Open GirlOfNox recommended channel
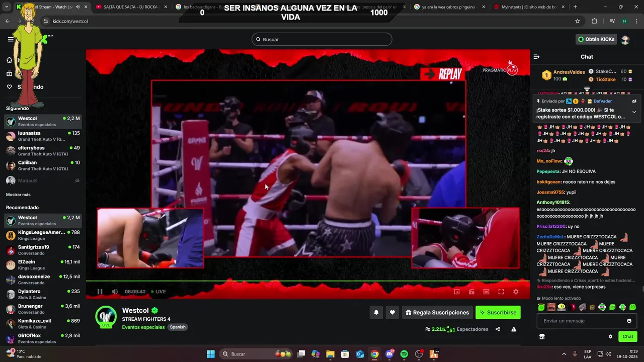 click(x=43, y=338)
